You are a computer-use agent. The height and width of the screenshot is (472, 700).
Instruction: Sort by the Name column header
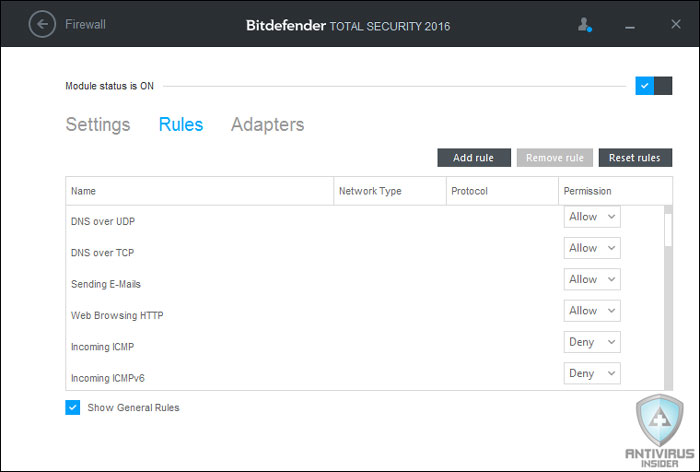point(200,191)
